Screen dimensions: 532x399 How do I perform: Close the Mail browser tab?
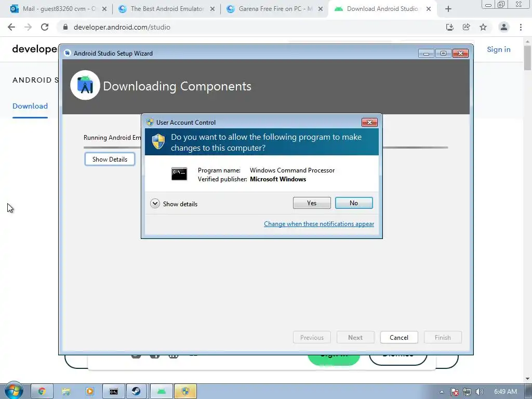pyautogui.click(x=104, y=9)
